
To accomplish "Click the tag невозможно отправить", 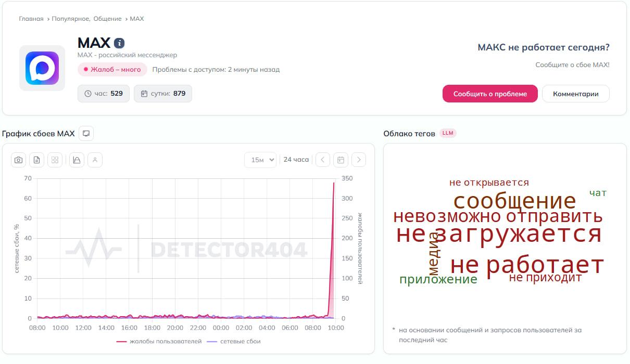I will (x=498, y=216).
